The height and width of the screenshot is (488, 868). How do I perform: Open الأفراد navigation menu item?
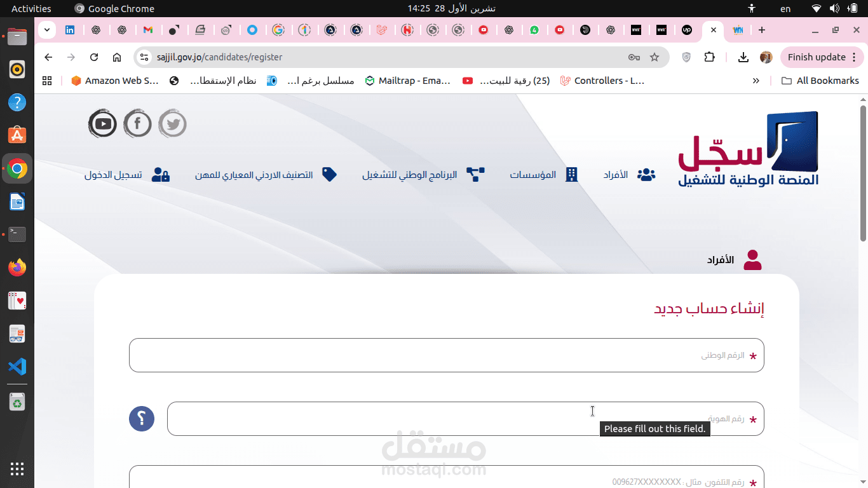point(629,175)
